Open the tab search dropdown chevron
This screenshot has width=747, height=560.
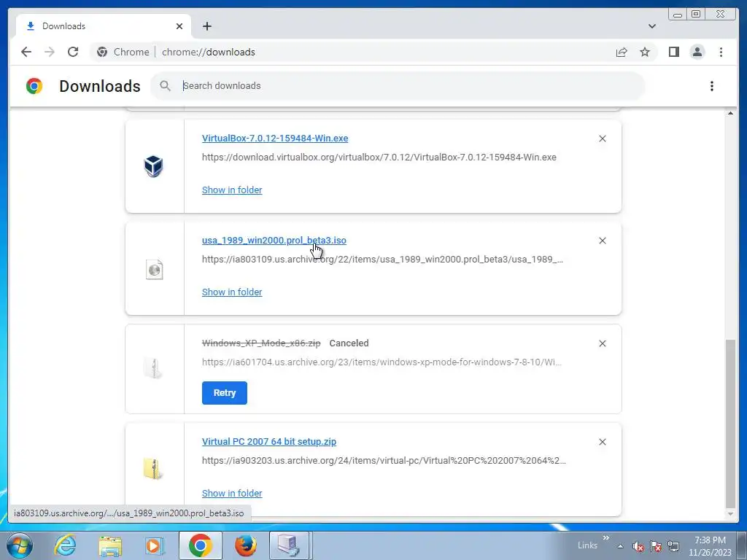point(651,26)
